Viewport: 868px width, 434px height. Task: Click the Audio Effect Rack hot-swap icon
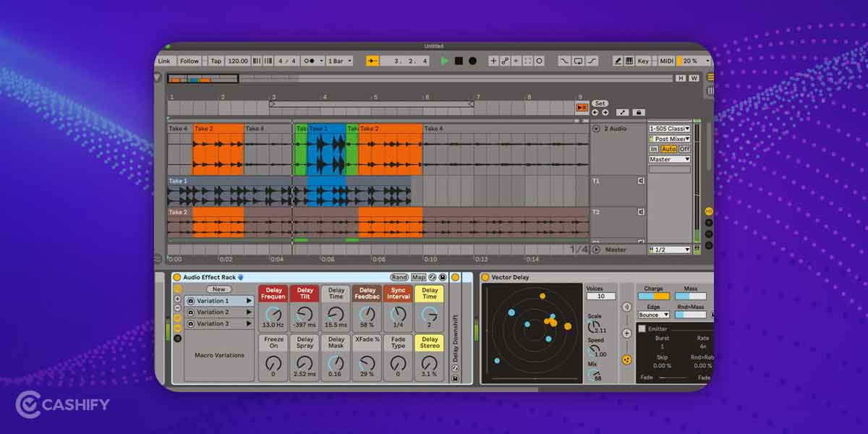[431, 277]
